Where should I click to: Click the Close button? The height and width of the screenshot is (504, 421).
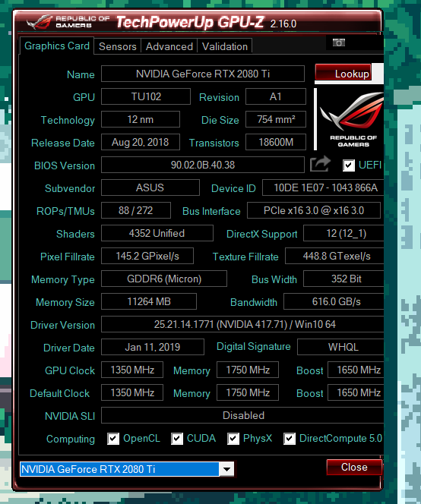[x=354, y=467]
